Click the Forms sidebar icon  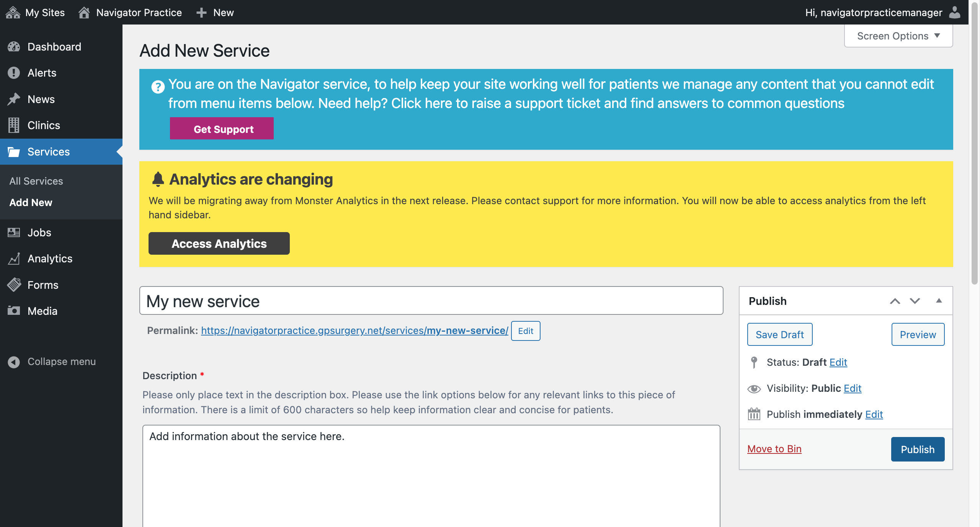[x=14, y=285]
